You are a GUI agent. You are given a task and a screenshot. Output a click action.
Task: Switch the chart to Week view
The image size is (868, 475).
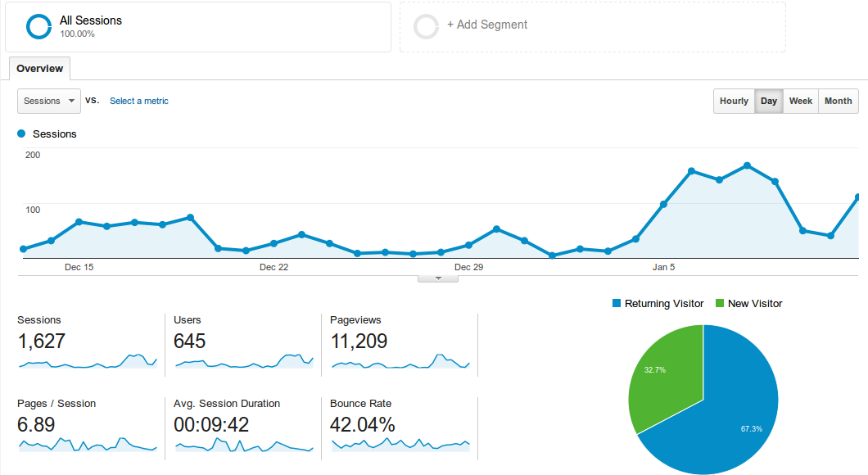point(800,101)
